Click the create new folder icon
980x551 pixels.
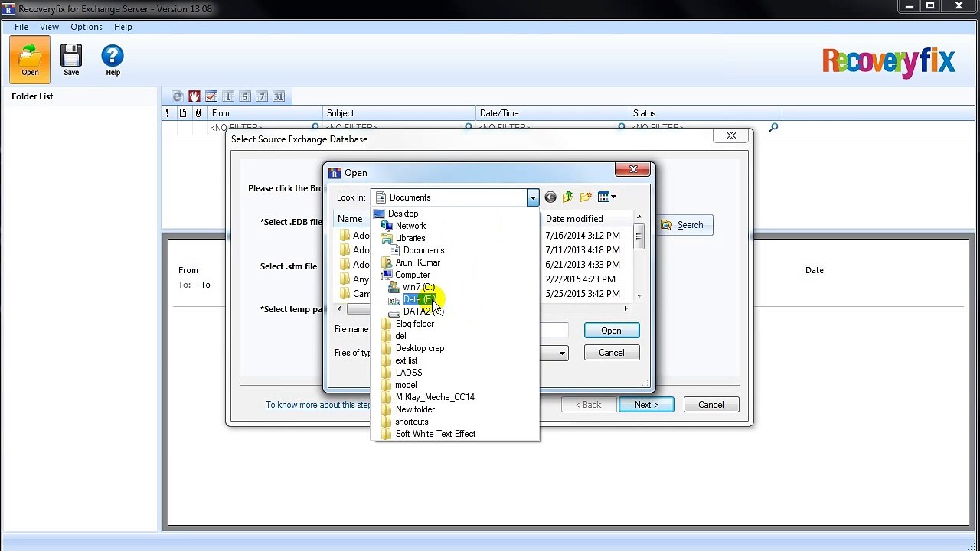click(x=586, y=197)
